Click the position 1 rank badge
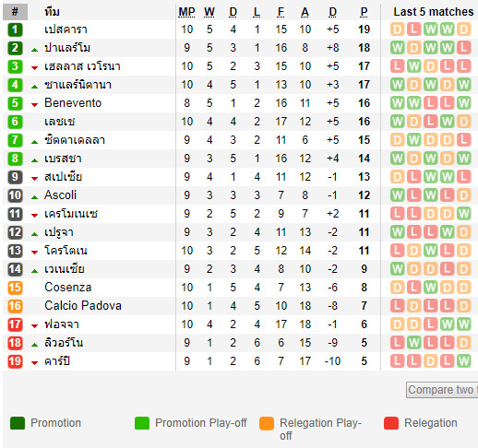 pyautogui.click(x=15, y=29)
